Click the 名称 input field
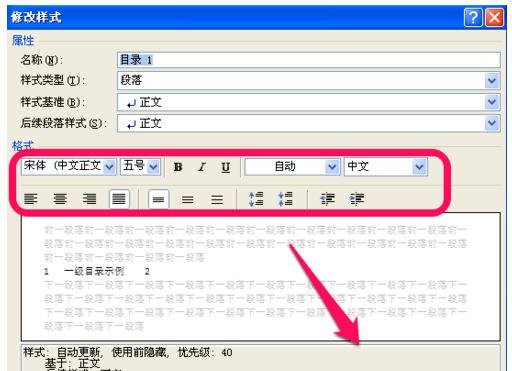 309,60
